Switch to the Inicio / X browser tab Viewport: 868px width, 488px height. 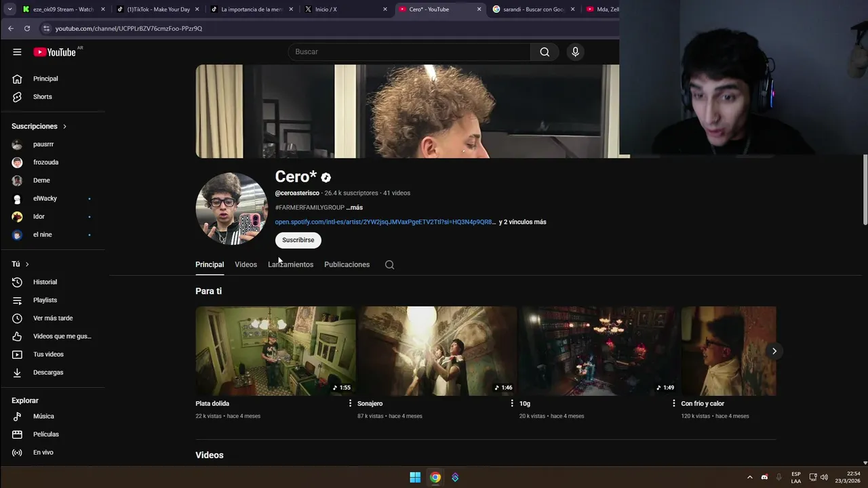344,9
